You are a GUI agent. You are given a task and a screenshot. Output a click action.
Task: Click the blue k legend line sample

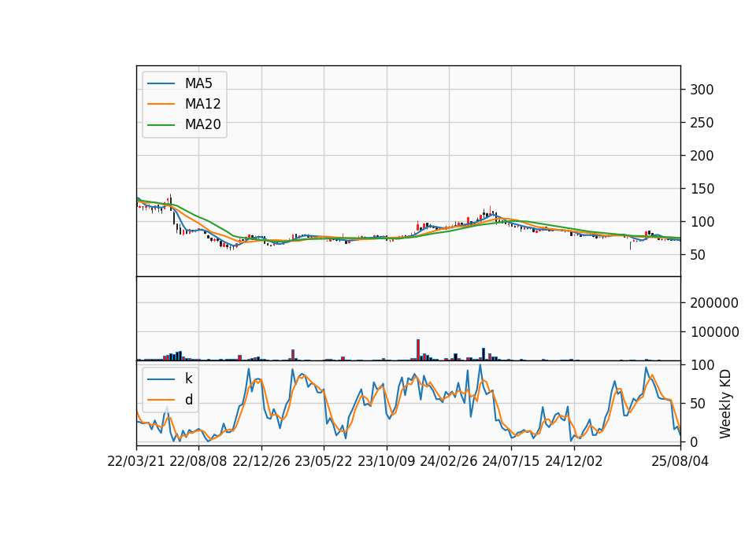pos(161,379)
